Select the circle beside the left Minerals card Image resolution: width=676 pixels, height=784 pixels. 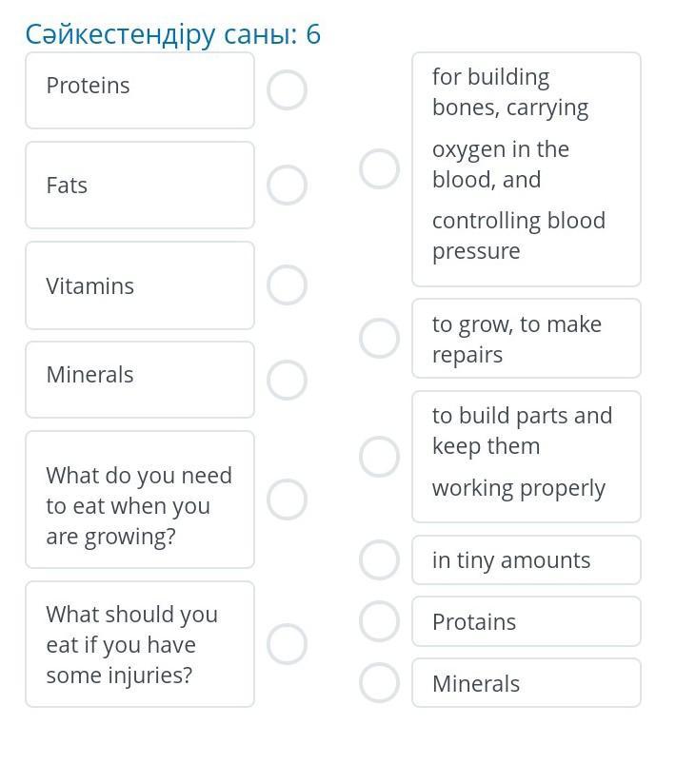(x=287, y=380)
